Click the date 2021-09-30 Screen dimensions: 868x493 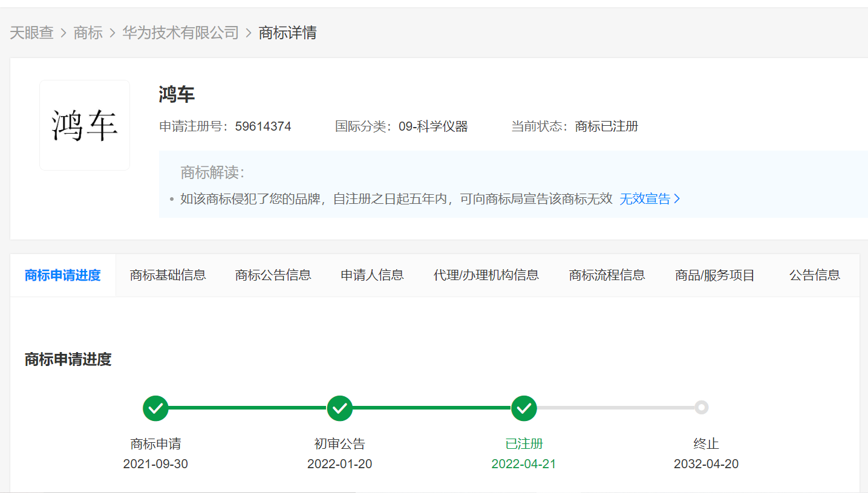point(155,464)
